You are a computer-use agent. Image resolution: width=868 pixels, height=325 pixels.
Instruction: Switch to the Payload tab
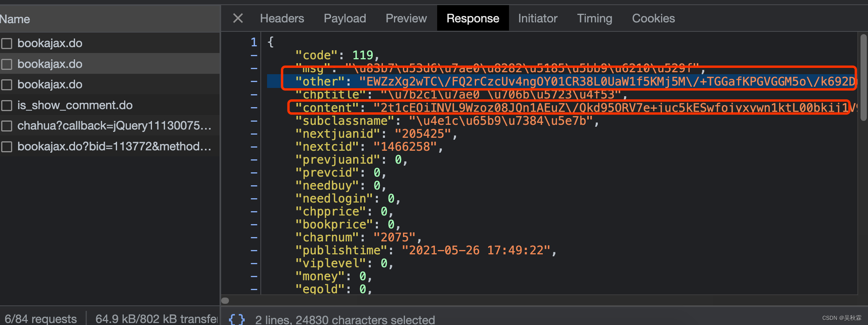[x=345, y=18]
